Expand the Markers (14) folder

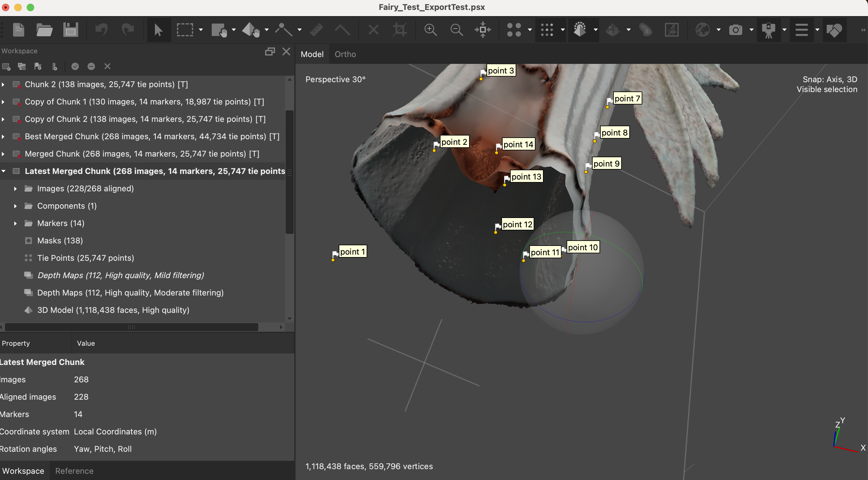click(x=15, y=224)
